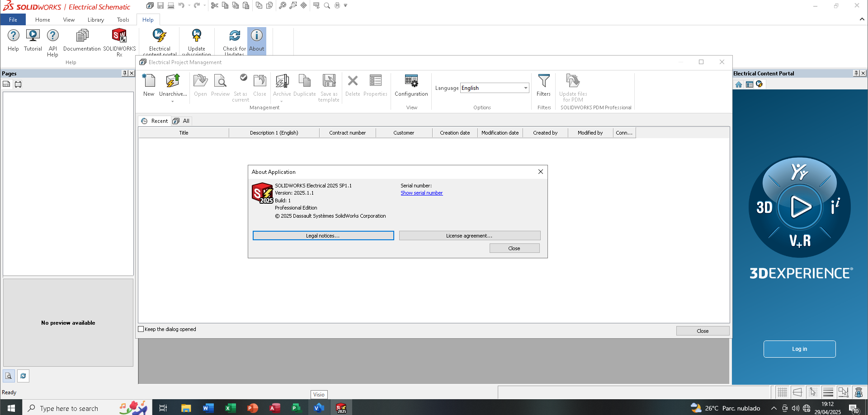
Task: Show hidden system tray icons
Action: (x=774, y=408)
